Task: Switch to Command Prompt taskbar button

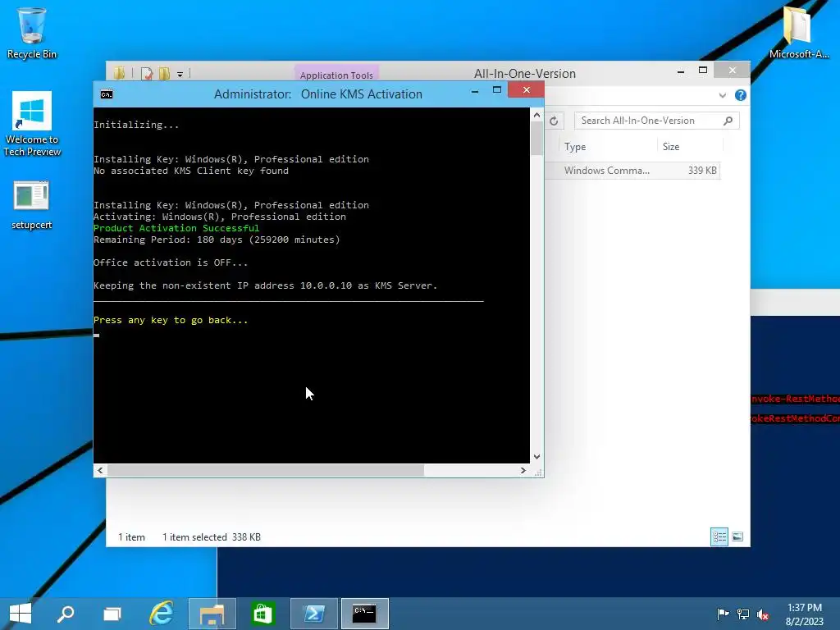Action: pyautogui.click(x=365, y=614)
